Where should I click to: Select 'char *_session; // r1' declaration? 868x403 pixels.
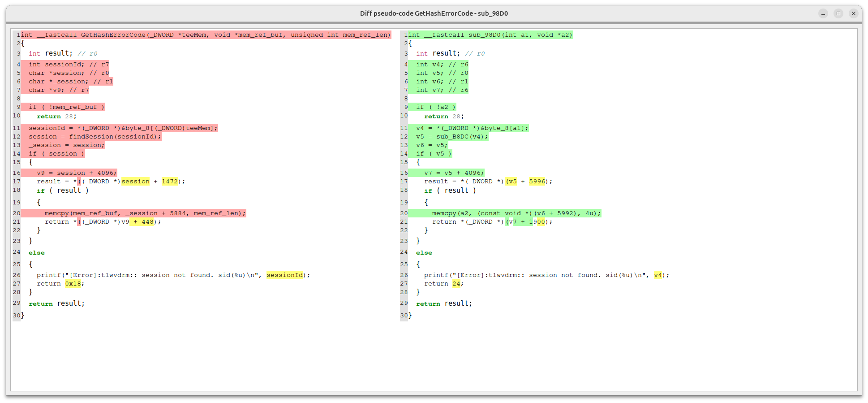point(71,82)
